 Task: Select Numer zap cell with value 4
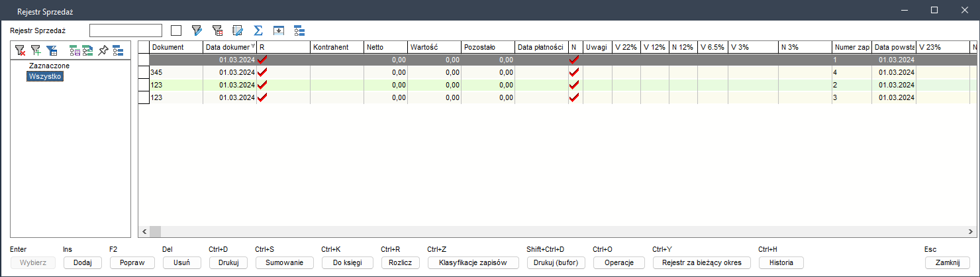pos(852,72)
